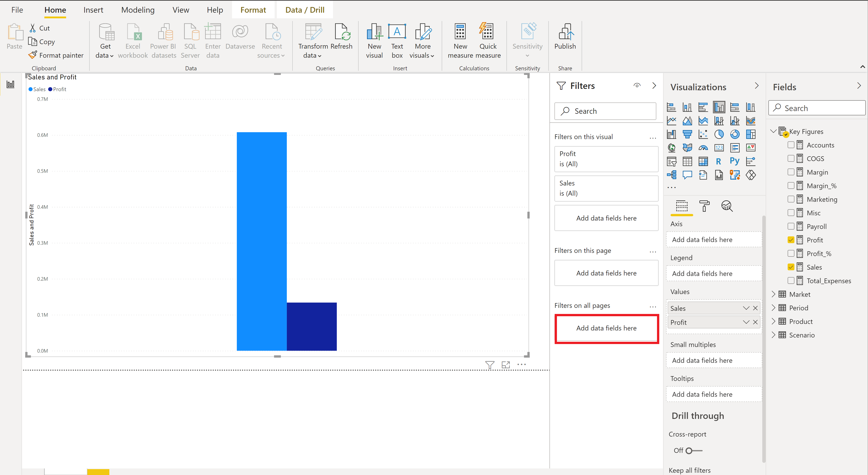Screen dimensions: 868x475
Task: Click the dark blue Profit bar
Action: [x=311, y=326]
